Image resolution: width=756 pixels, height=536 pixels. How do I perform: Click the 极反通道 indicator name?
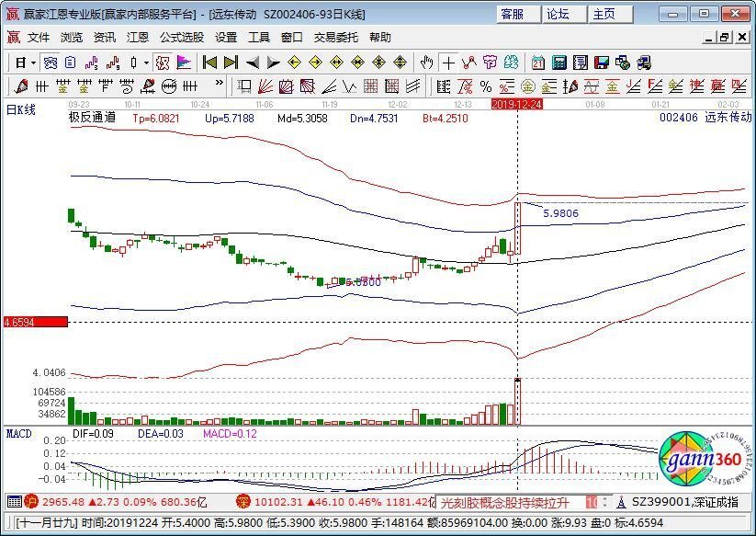92,118
